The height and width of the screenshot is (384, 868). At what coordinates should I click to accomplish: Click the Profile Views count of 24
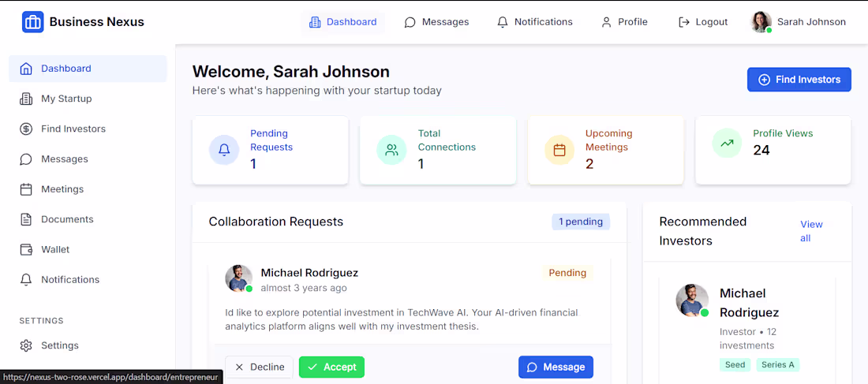tap(761, 150)
